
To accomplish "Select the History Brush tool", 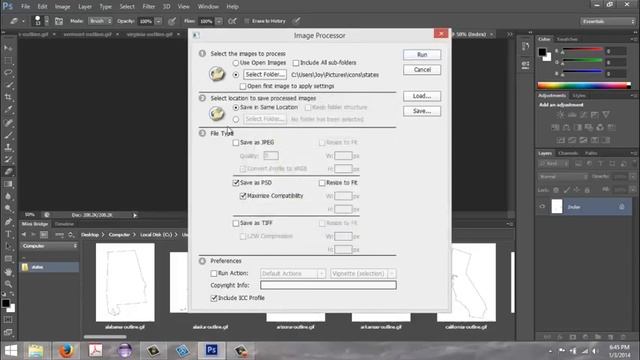I will pos(8,159).
